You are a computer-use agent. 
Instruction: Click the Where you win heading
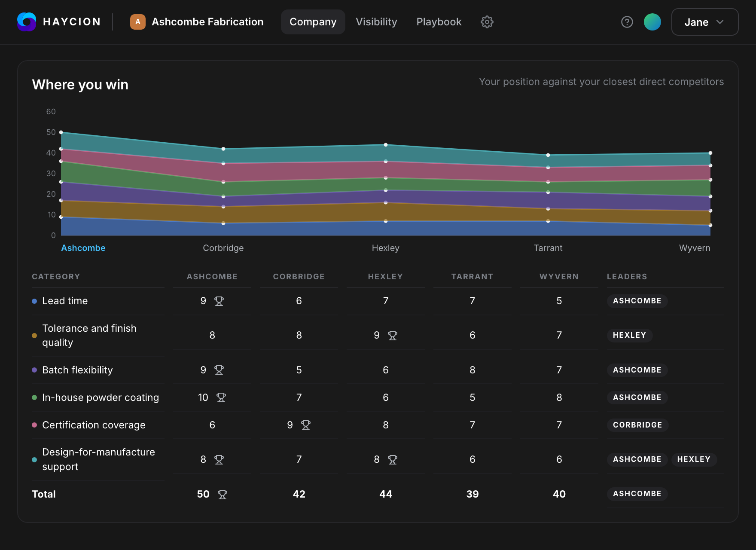coord(80,85)
